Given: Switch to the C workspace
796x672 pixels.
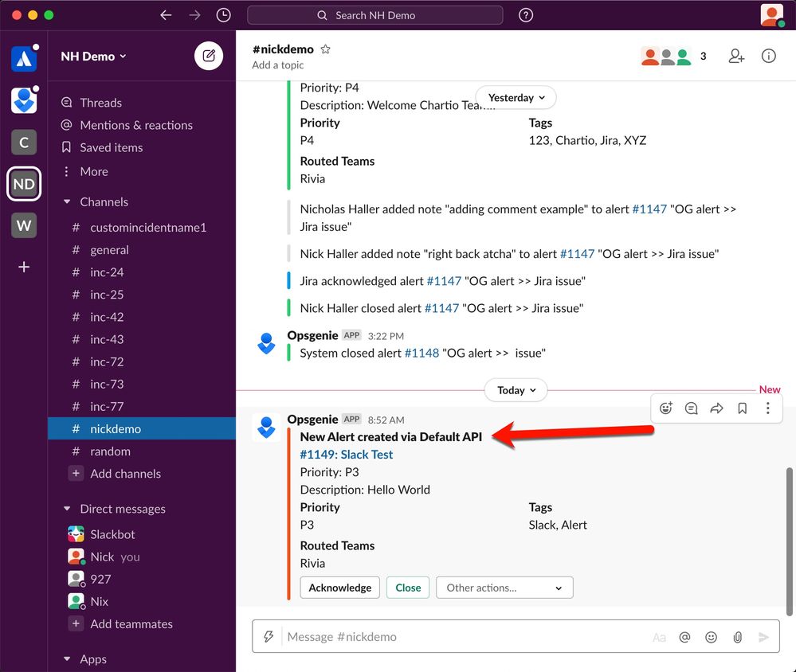Looking at the screenshot, I should [24, 142].
